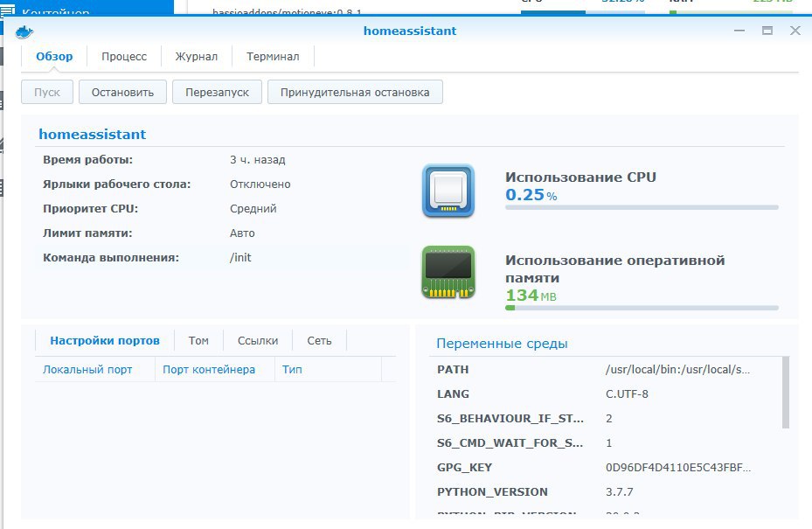Open the Процесс tab
Image resolution: width=812 pixels, height=529 pixels.
[124, 57]
